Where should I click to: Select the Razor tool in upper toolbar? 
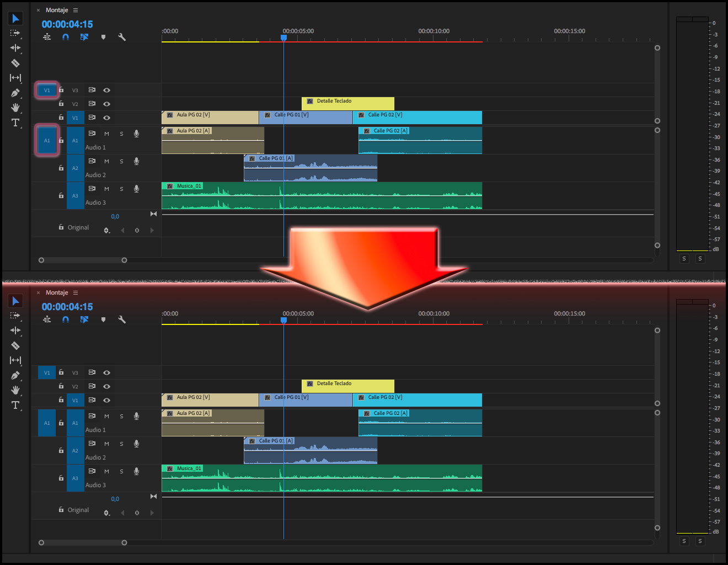[15, 63]
